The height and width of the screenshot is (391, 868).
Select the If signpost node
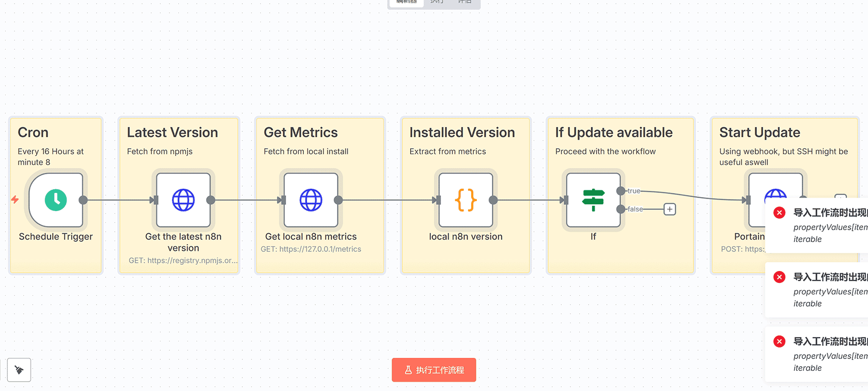593,200
